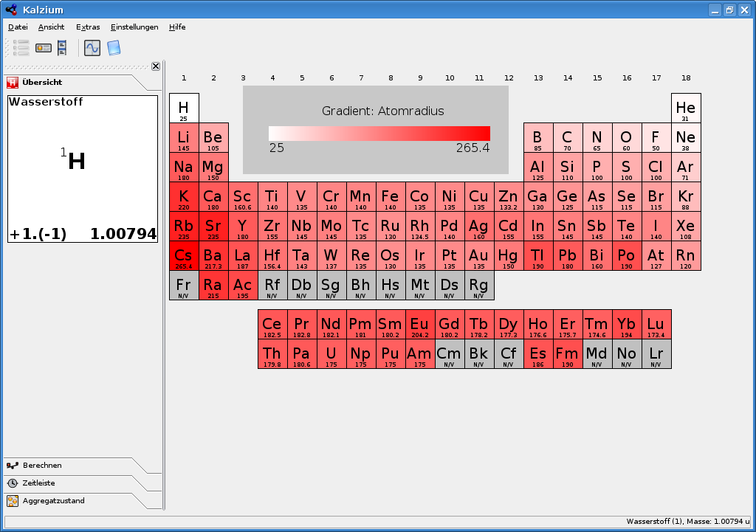
Task: Open the Hilfe menu
Action: [x=177, y=27]
